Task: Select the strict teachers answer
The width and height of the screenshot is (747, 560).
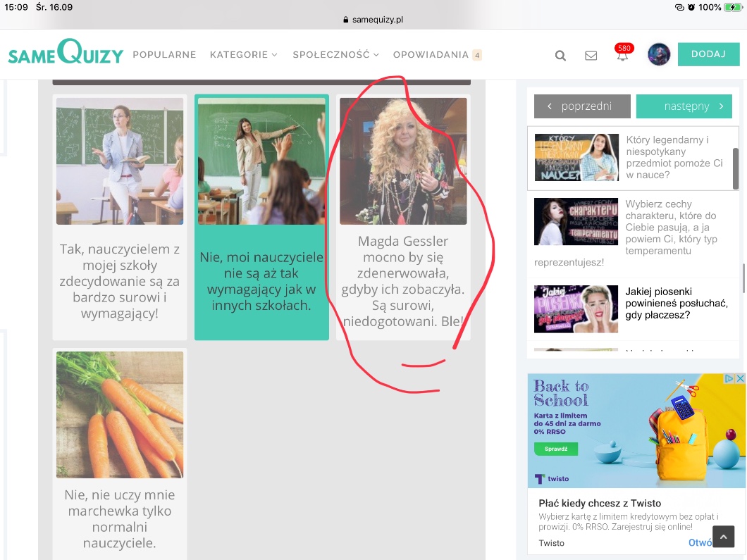Action: click(x=120, y=217)
